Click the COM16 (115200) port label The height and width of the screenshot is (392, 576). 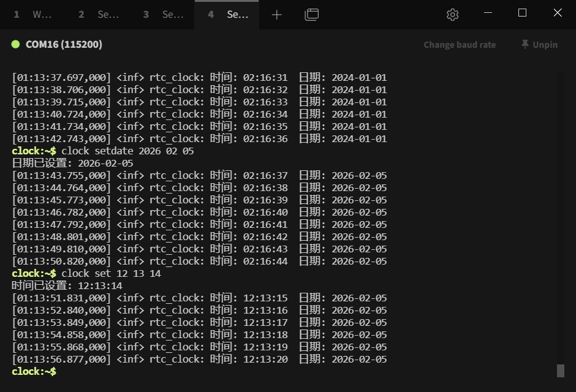(64, 45)
